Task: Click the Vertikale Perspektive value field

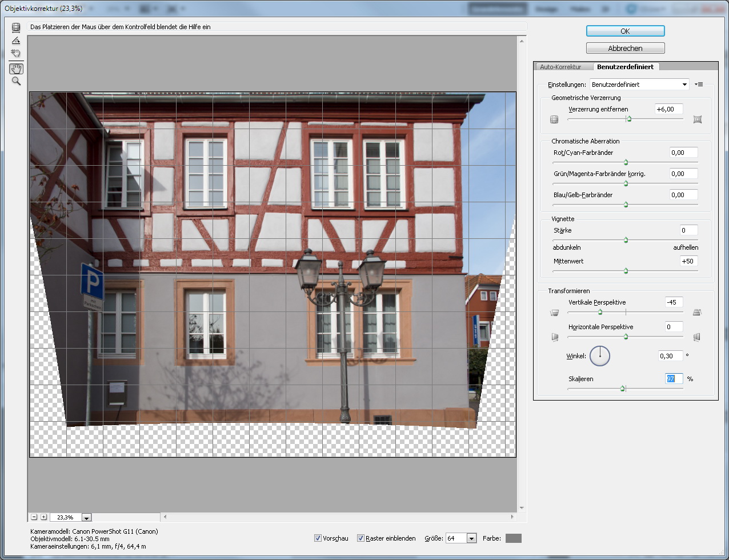Action: 674,302
